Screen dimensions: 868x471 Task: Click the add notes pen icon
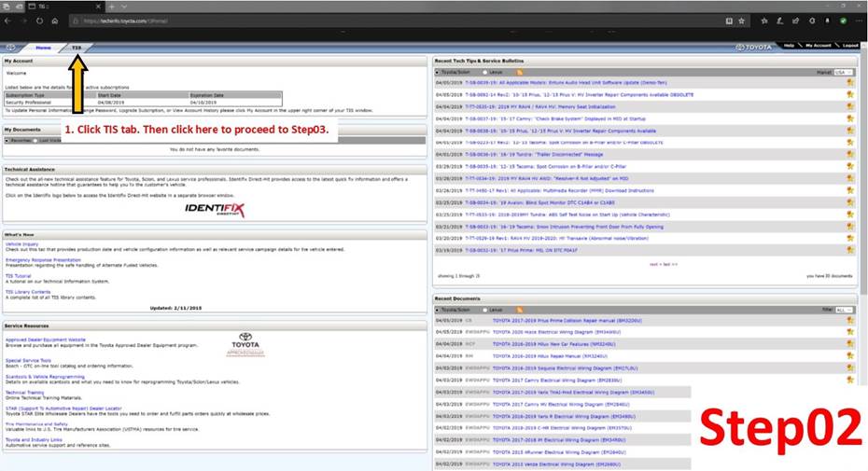click(x=780, y=21)
